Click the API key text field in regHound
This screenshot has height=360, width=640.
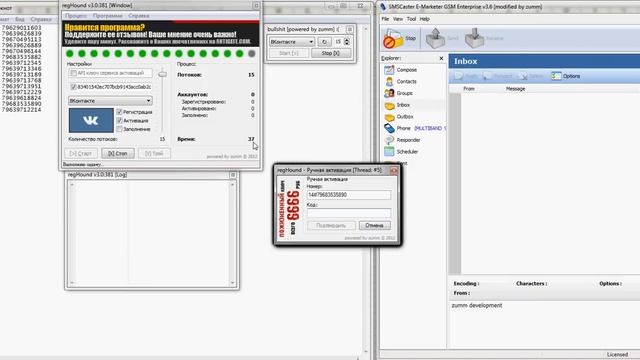pyautogui.click(x=110, y=73)
